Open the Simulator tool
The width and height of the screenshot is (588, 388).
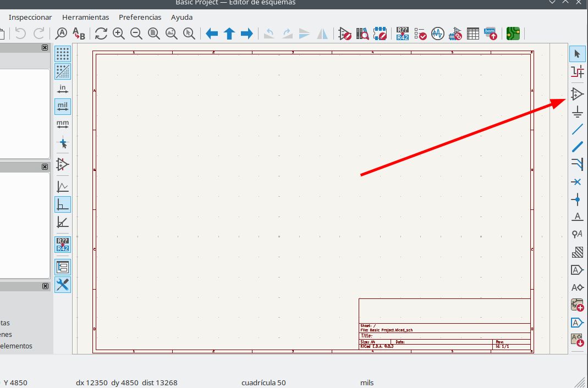tap(437, 34)
